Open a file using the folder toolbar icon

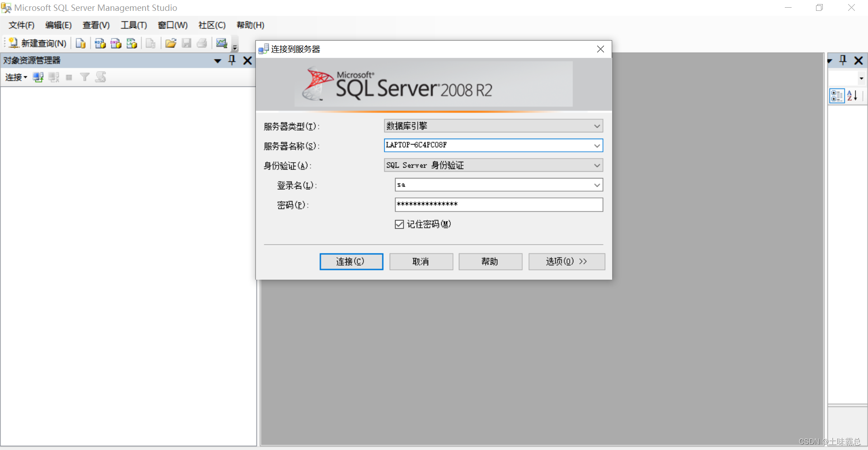(x=170, y=43)
